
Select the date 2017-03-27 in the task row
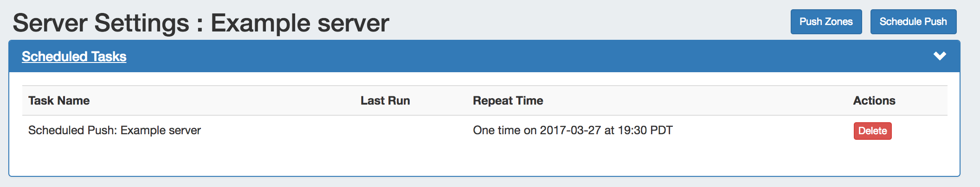[570, 131]
